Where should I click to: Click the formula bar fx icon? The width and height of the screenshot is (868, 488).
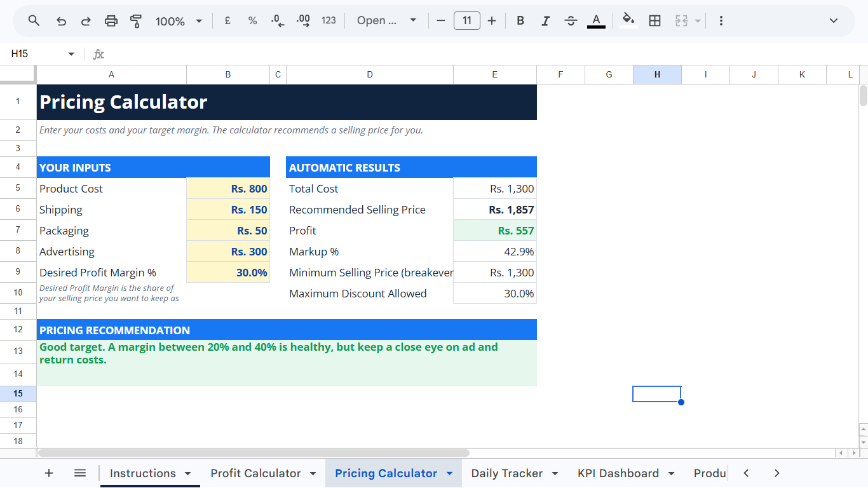click(98, 54)
